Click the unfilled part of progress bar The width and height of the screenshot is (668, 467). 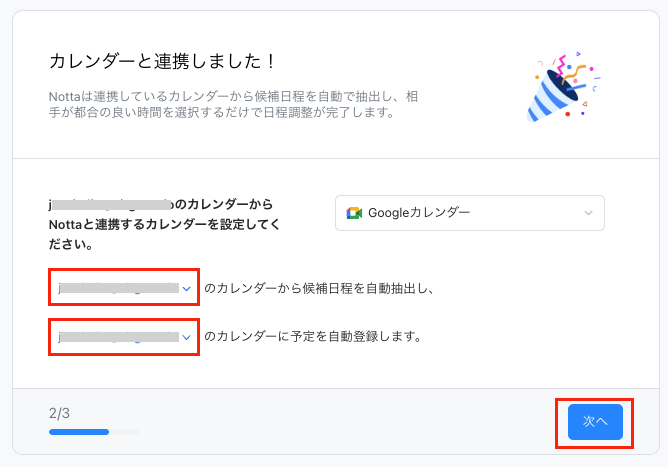124,432
